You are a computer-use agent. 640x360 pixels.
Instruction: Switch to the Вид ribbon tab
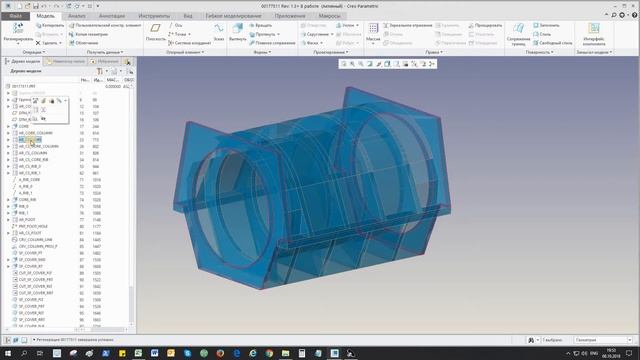[188, 16]
